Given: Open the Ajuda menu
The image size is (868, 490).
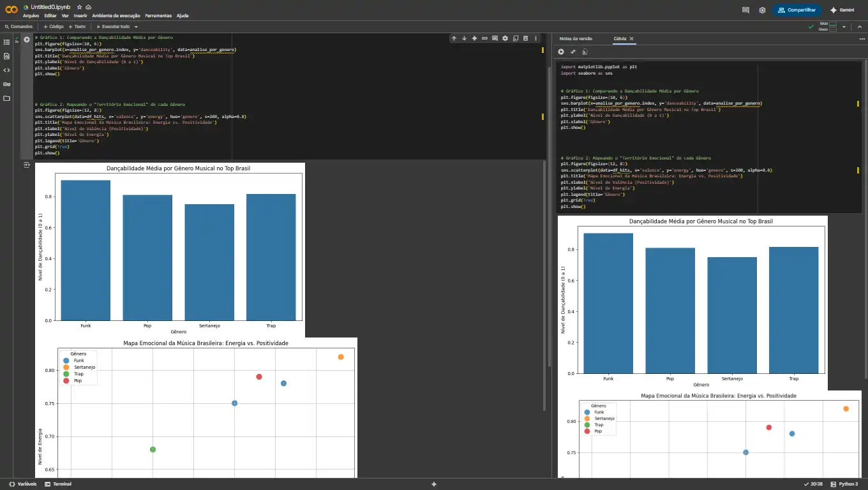Looking at the screenshot, I should click(x=183, y=15).
